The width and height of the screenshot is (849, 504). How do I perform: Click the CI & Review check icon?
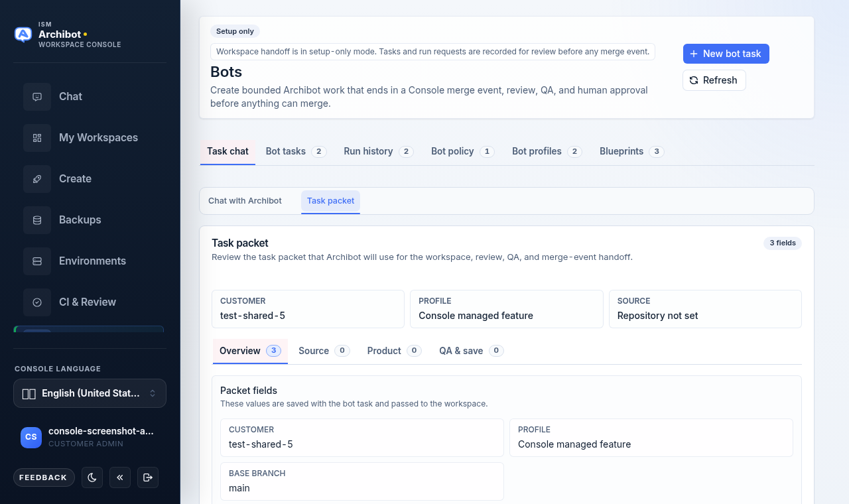tap(37, 302)
